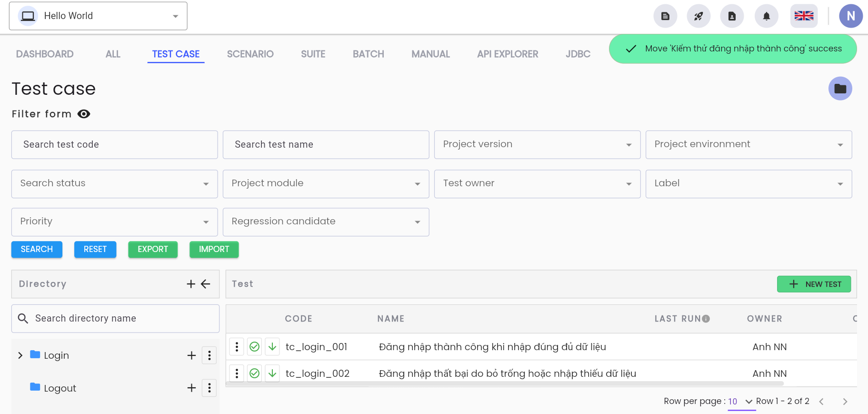The width and height of the screenshot is (868, 414).
Task: Open the notifications bell
Action: (x=767, y=16)
